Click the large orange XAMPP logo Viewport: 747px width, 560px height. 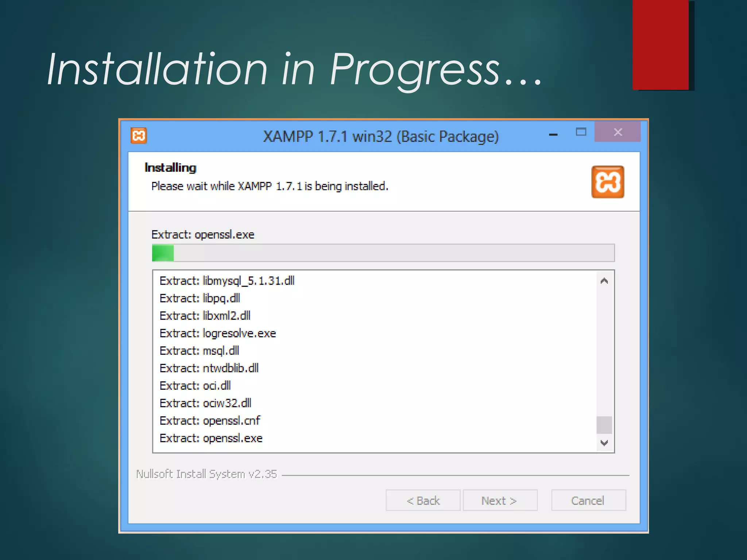607,182
